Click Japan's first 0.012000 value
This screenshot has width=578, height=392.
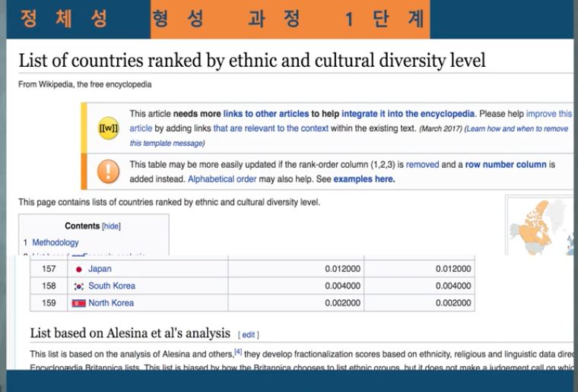click(342, 269)
